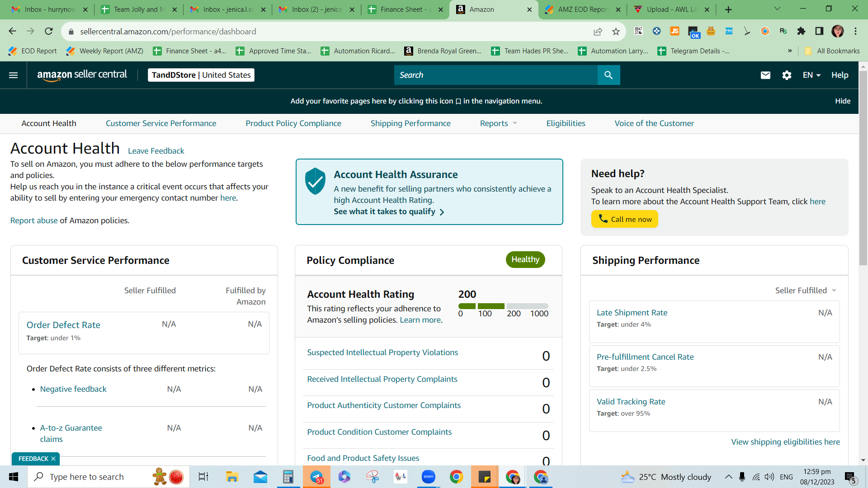The width and height of the screenshot is (868, 488).
Task: Click the Account Health Rating progress bar
Action: 503,306
